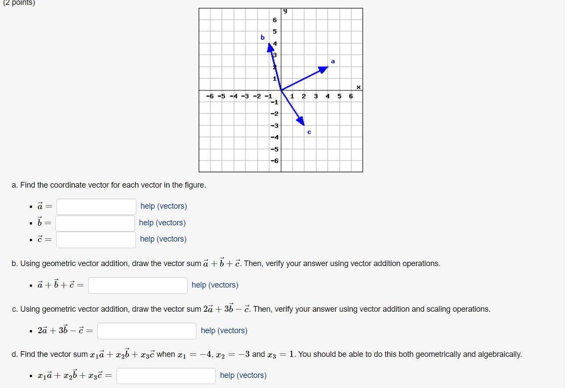Click the a+b+c answer field
The width and height of the screenshot is (588, 388).
click(137, 285)
